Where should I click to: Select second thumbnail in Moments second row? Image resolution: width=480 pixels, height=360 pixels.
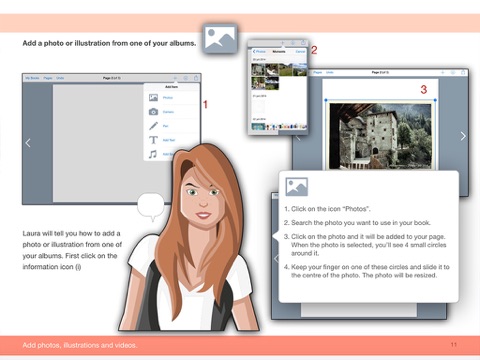pos(272,83)
